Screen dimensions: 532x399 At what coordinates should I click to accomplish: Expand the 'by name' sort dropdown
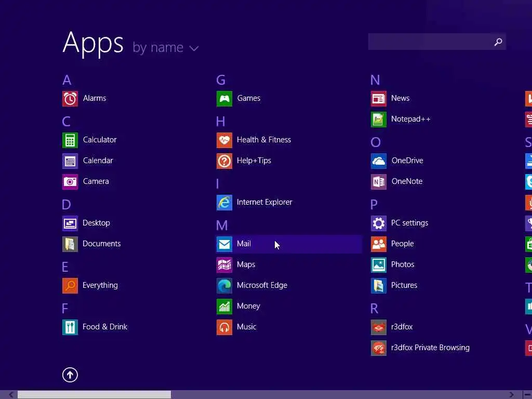[x=166, y=48]
